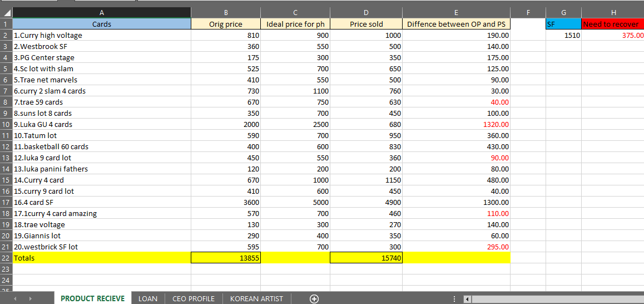Click the blue SF header cell

coord(563,24)
